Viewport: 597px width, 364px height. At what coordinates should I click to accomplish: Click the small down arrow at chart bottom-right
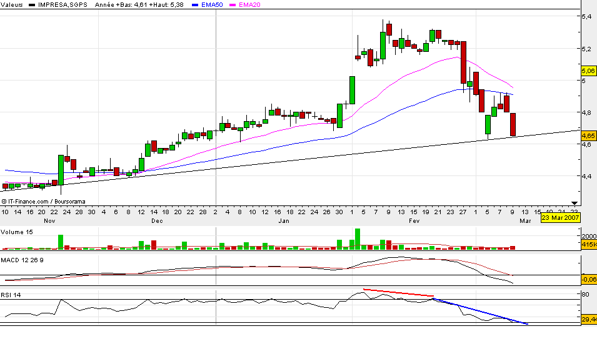pos(574,204)
